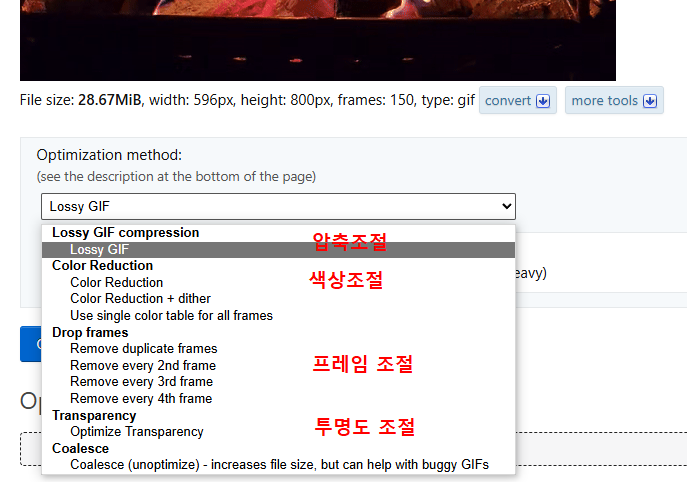Choose Color Reduction option in list
The height and width of the screenshot is (482, 687).
[278, 283]
